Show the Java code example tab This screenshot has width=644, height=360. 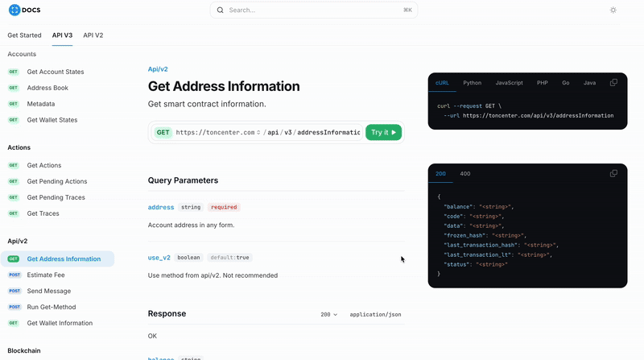tap(589, 83)
